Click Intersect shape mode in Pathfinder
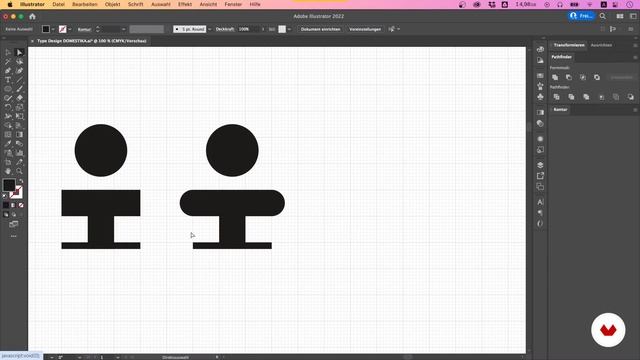This screenshot has height=360, width=640. click(583, 77)
